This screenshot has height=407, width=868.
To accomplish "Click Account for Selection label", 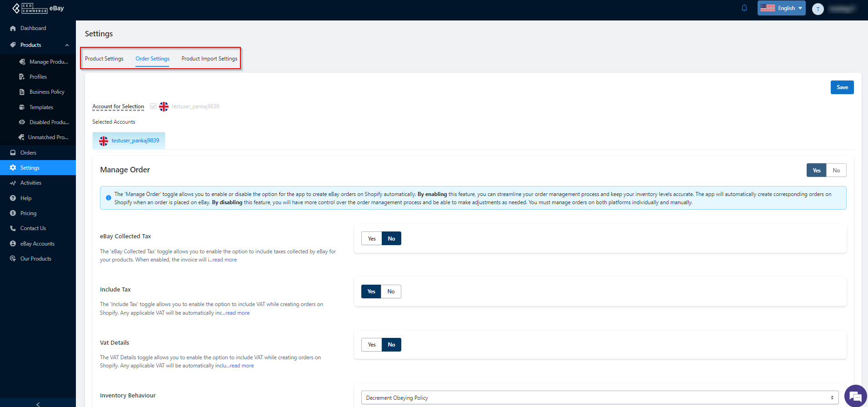I will tap(118, 106).
